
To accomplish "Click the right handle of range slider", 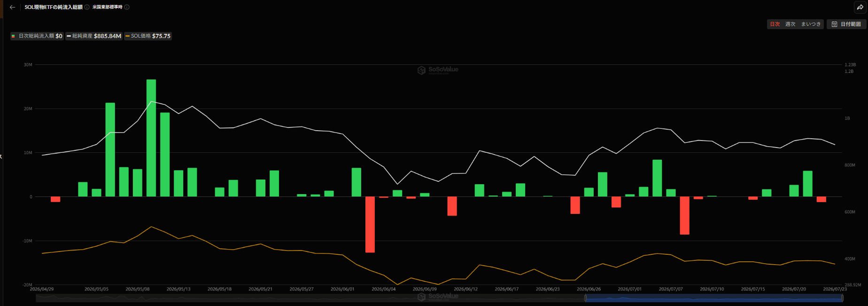I will (x=842, y=298).
